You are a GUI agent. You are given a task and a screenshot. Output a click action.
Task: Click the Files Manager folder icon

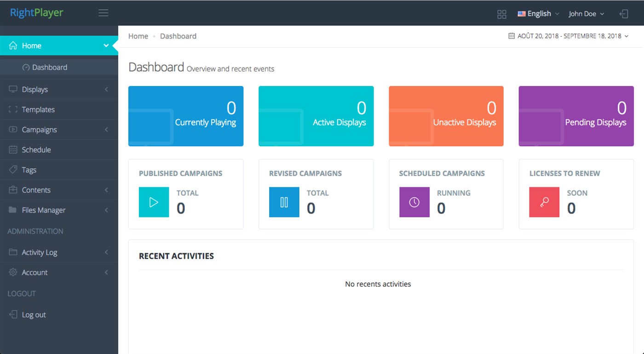[x=13, y=210]
